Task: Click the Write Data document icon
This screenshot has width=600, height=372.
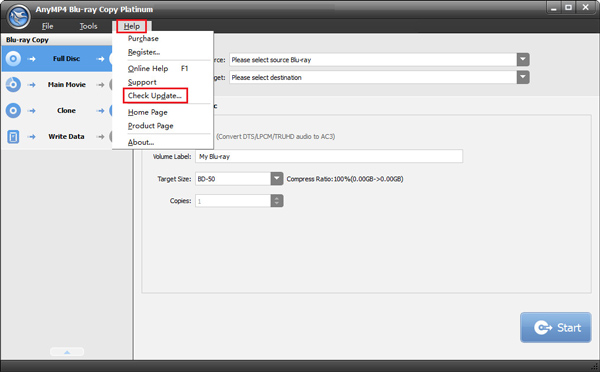Action: (x=13, y=137)
